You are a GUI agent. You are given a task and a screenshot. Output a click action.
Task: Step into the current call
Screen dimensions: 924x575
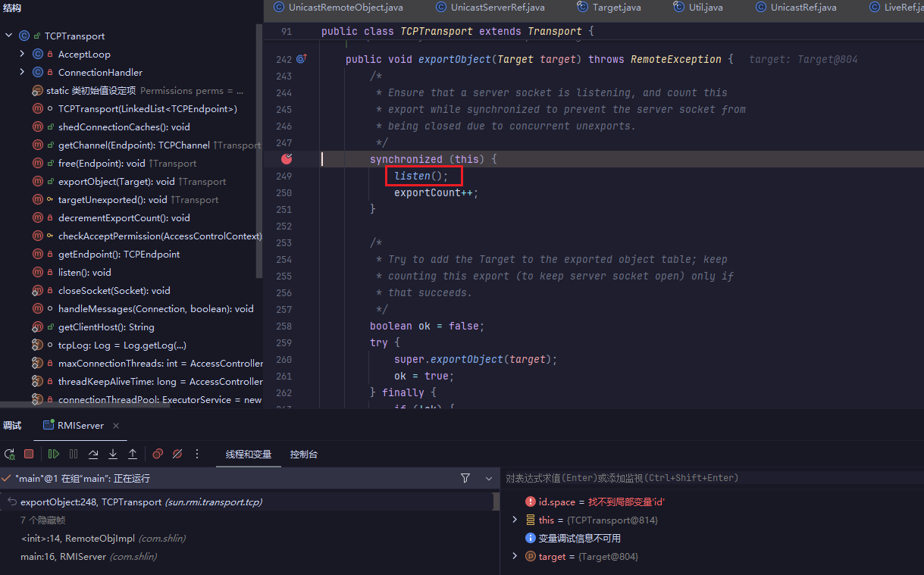pyautogui.click(x=113, y=454)
